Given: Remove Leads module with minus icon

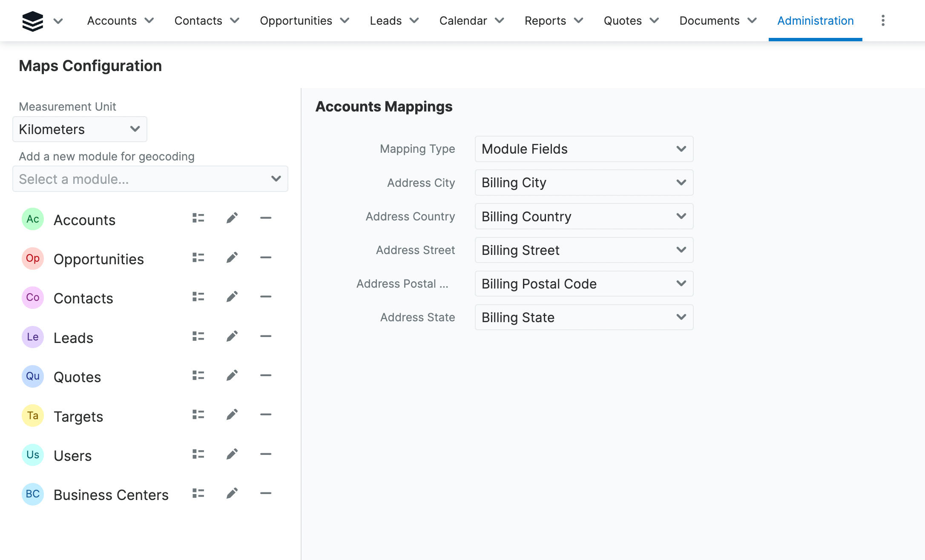Looking at the screenshot, I should tap(266, 336).
